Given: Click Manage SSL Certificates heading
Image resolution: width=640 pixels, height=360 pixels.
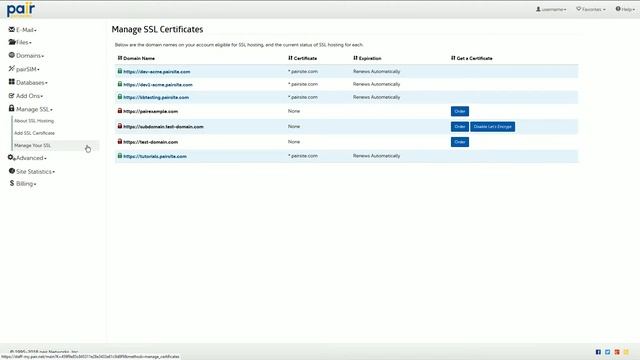Looking at the screenshot, I should click(x=157, y=29).
